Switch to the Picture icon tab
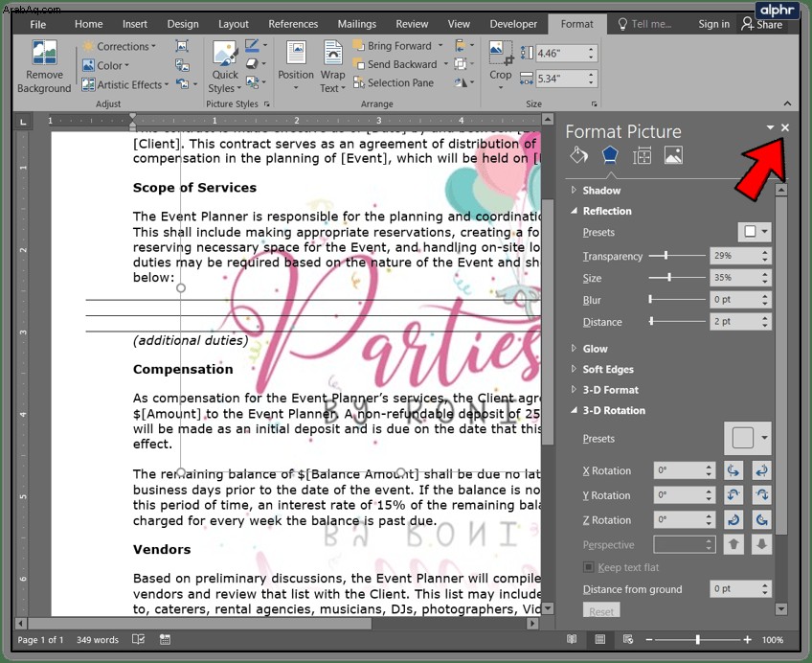The width and height of the screenshot is (812, 663). (673, 155)
